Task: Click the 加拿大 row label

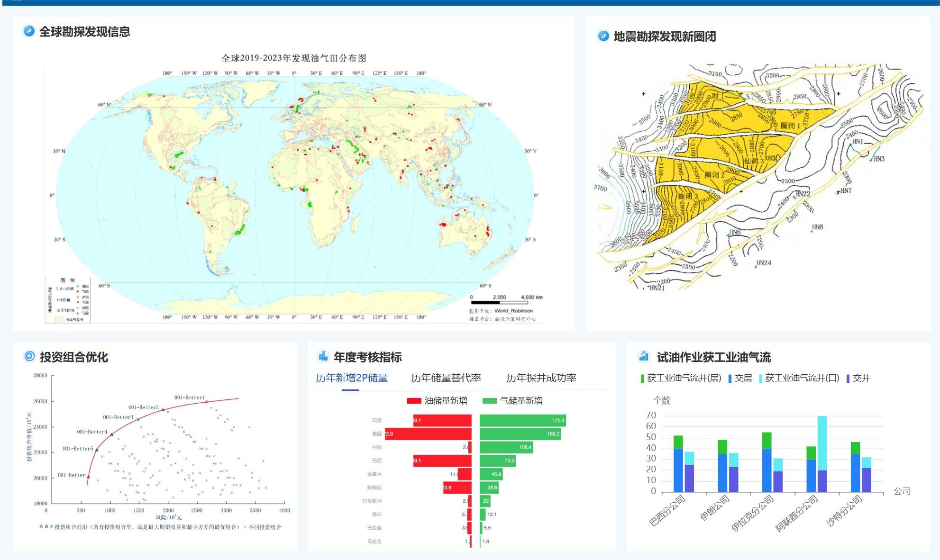Action: pos(374,474)
